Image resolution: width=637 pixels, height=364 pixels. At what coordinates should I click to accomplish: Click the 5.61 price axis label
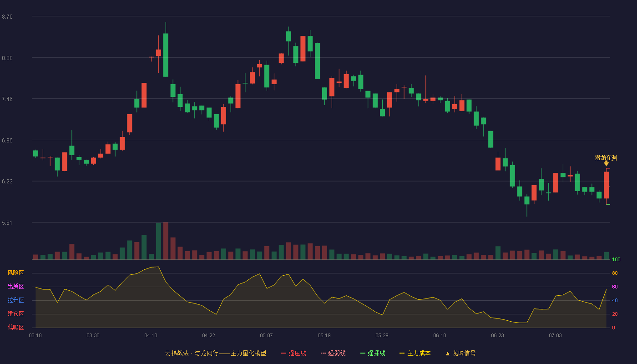[7, 223]
